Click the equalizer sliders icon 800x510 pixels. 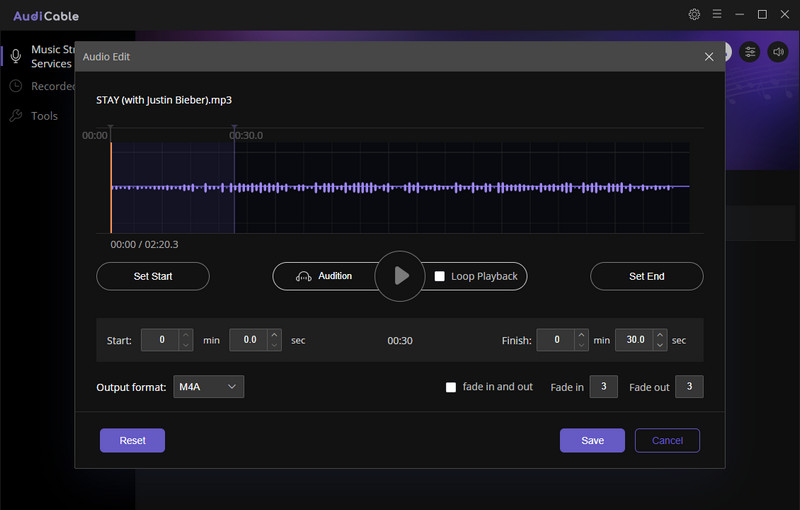click(x=749, y=52)
